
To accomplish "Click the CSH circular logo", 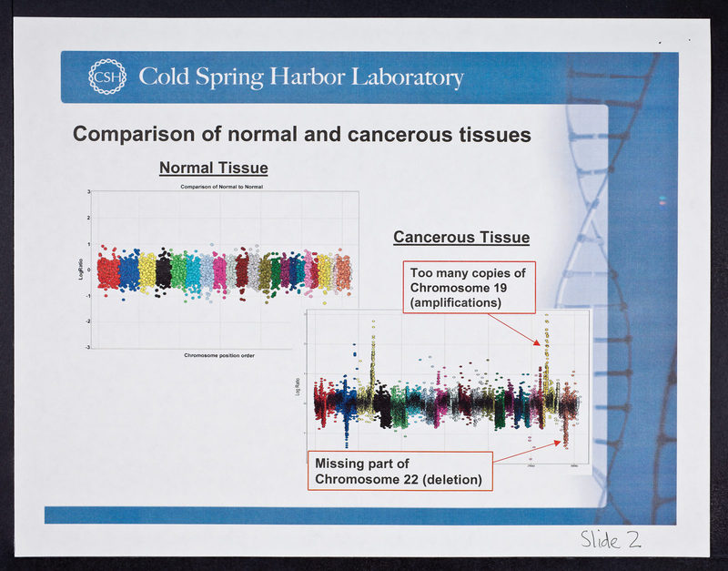I will pos(106,76).
